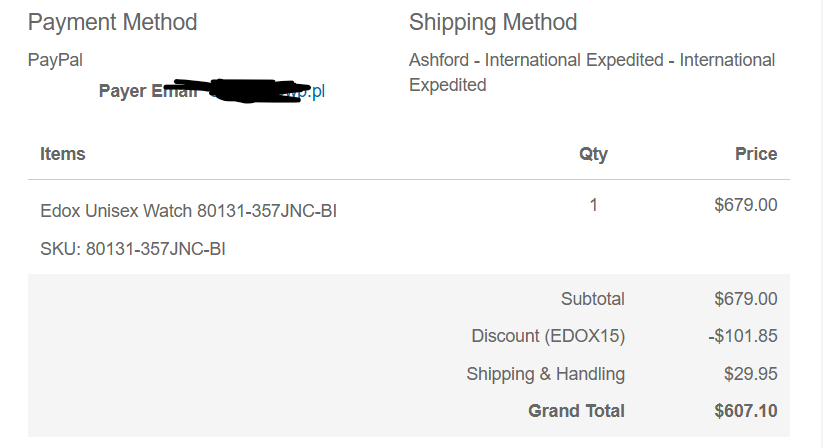This screenshot has width=823, height=448.
Task: Click the Shipping & Handling label
Action: point(545,374)
